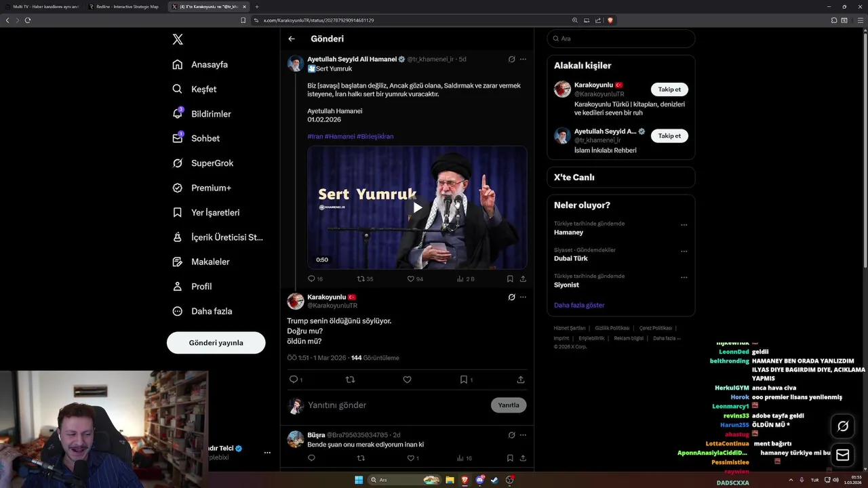Click the browser address bar URL
This screenshot has width=868, height=488.
coord(319,20)
